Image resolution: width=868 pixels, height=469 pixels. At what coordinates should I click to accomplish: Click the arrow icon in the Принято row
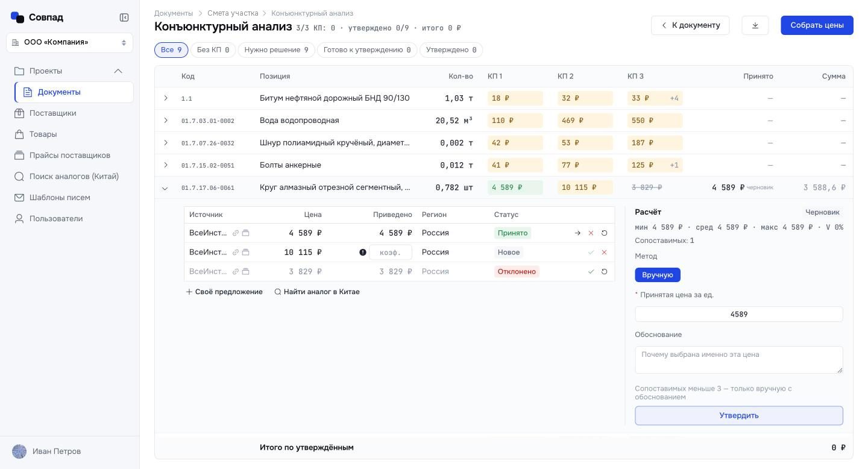tap(577, 233)
